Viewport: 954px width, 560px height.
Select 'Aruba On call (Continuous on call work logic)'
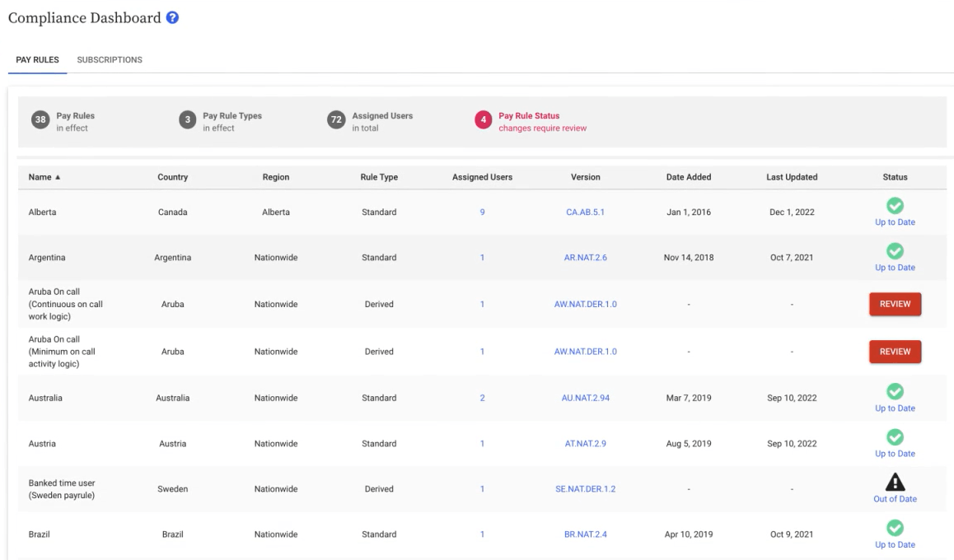coord(65,304)
